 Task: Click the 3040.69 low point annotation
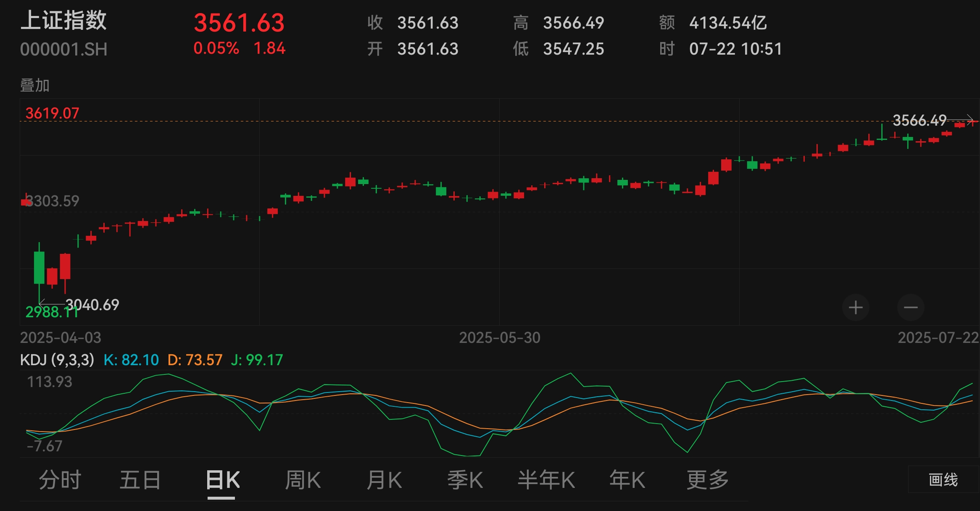[x=92, y=305]
